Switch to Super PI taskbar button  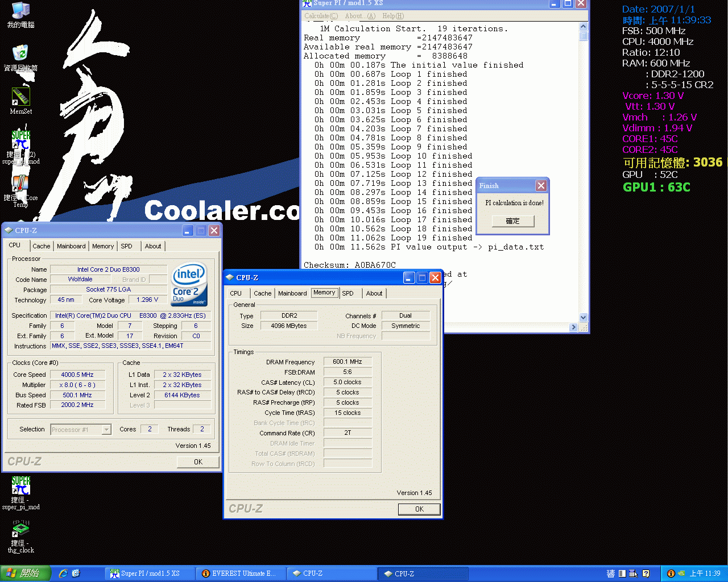coord(150,573)
